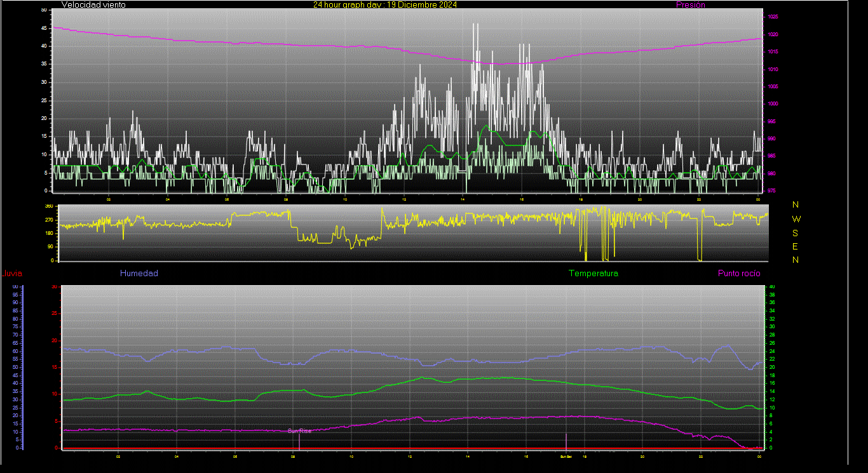Click the 'W' wind direction label
Viewport: 868px width, 473px height.
point(796,218)
